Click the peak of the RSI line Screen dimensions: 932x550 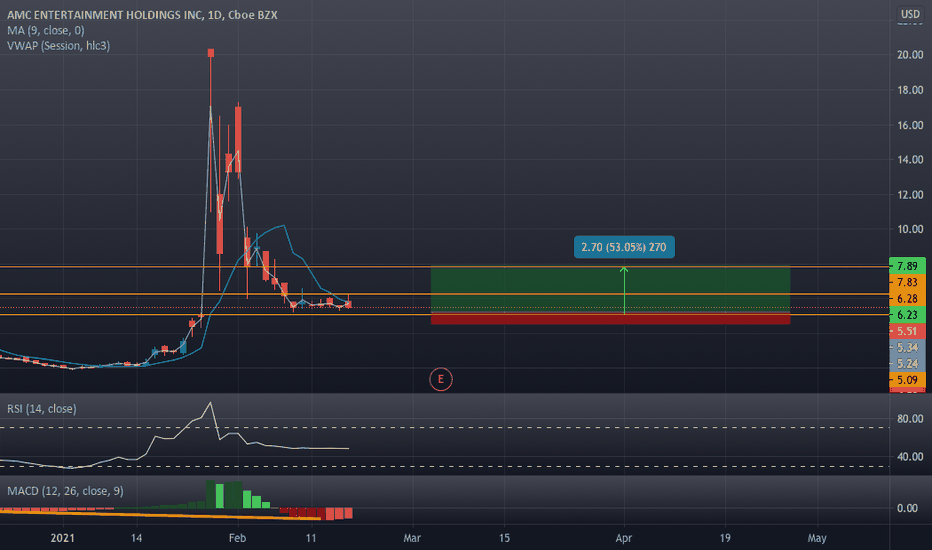[210, 403]
